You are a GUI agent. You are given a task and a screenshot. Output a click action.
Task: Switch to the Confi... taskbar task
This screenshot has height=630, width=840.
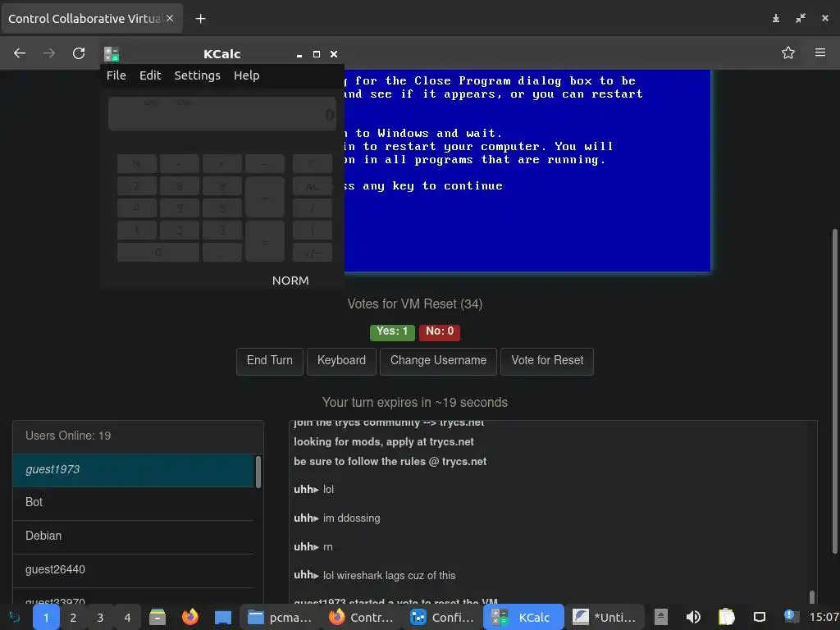(x=442, y=618)
